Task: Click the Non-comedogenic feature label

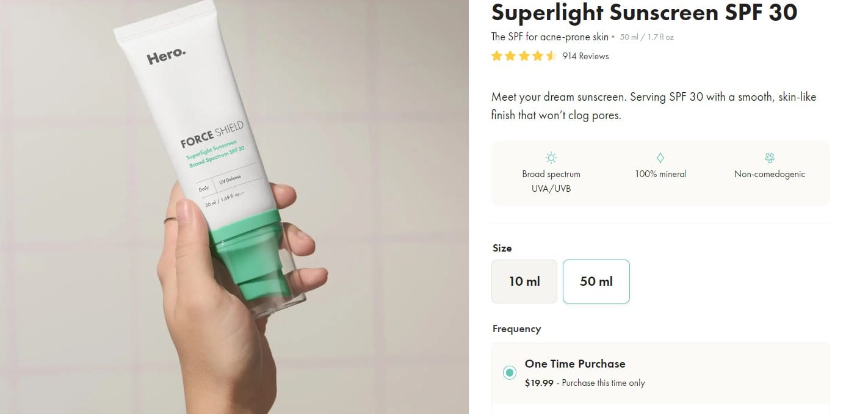Action: [769, 174]
